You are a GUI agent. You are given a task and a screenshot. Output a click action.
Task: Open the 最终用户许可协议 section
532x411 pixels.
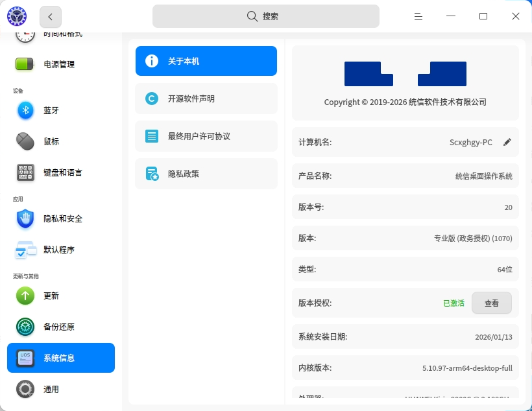click(x=206, y=136)
